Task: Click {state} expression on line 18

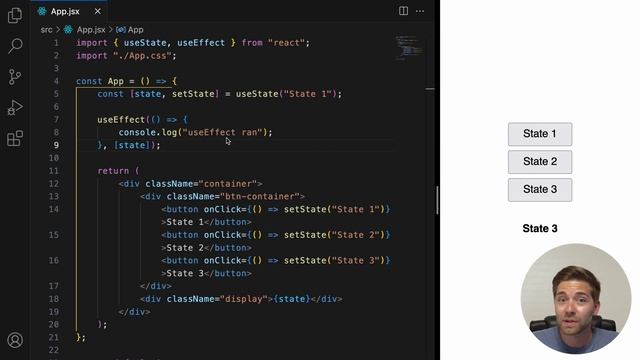Action: click(292, 299)
